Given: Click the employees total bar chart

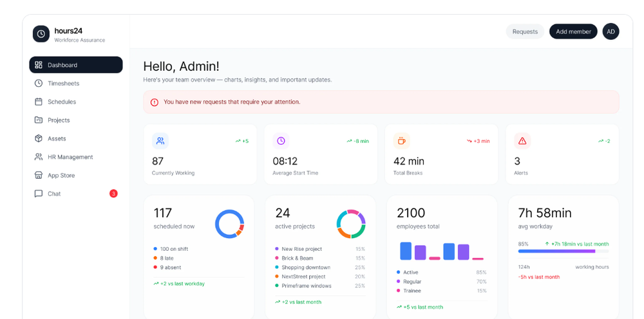Looking at the screenshot, I should tap(442, 251).
